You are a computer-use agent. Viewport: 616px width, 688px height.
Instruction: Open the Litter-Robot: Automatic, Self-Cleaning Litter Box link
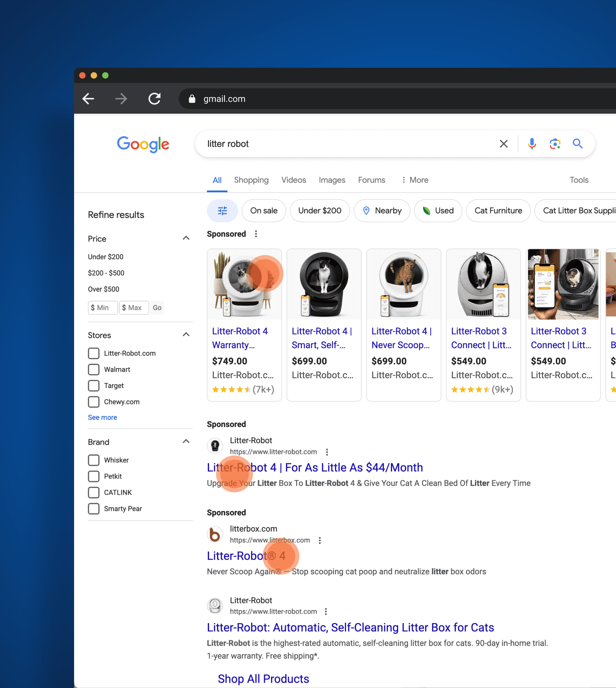[350, 627]
